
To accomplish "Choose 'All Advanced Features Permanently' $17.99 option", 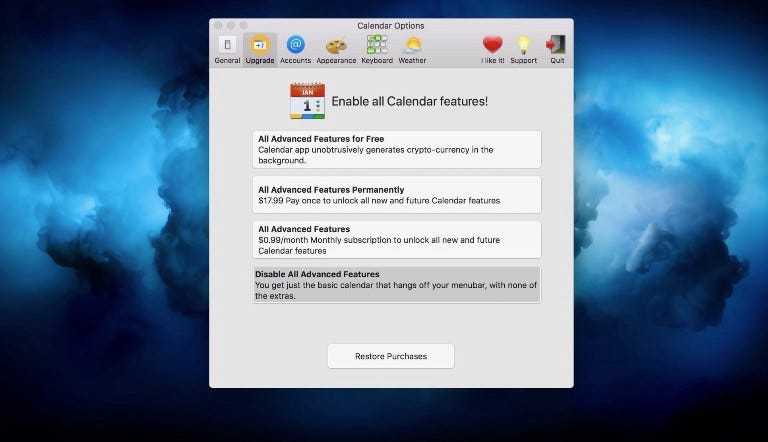I will 397,195.
